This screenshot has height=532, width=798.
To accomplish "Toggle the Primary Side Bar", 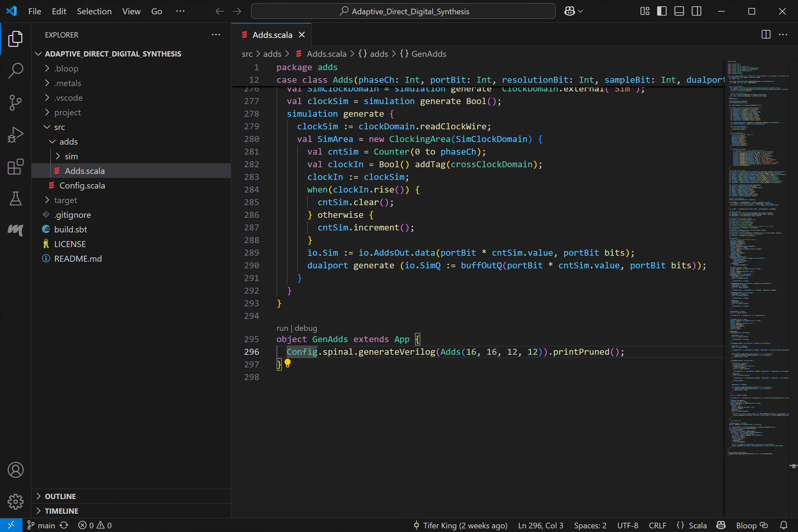I will (662, 11).
